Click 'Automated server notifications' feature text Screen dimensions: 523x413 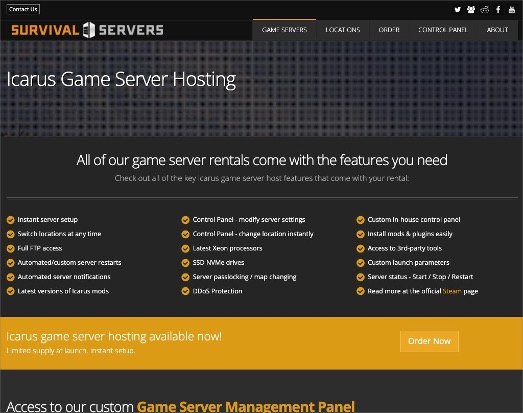click(x=64, y=277)
